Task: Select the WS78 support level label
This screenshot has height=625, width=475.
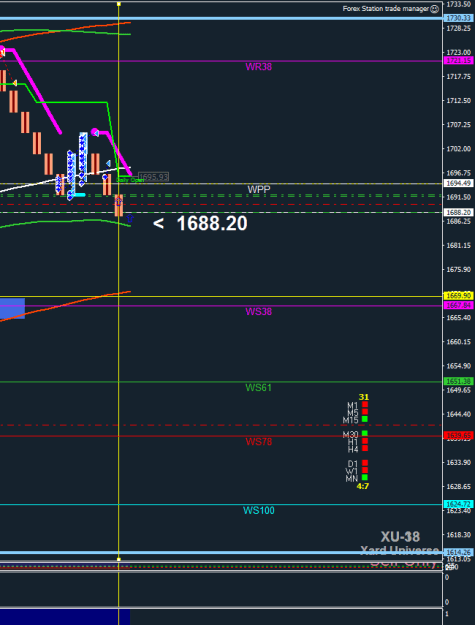Action: coord(259,442)
